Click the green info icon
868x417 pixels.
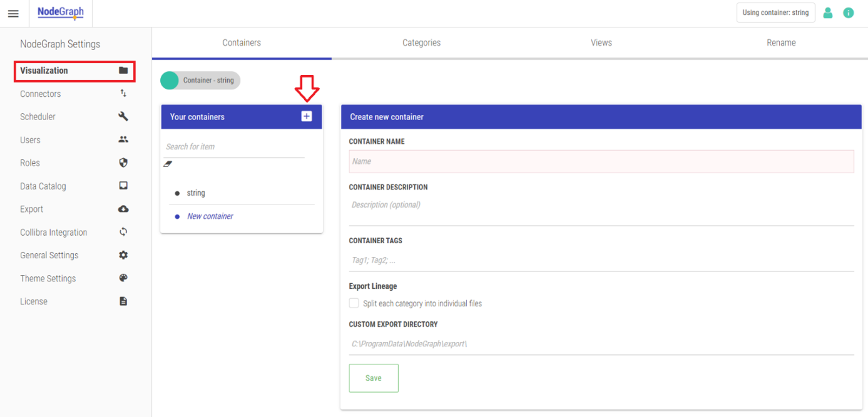pyautogui.click(x=848, y=13)
